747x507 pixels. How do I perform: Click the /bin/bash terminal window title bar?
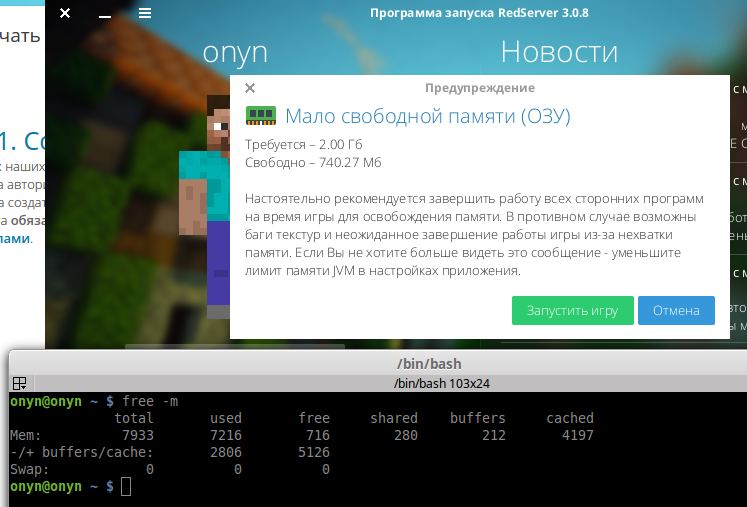(429, 364)
